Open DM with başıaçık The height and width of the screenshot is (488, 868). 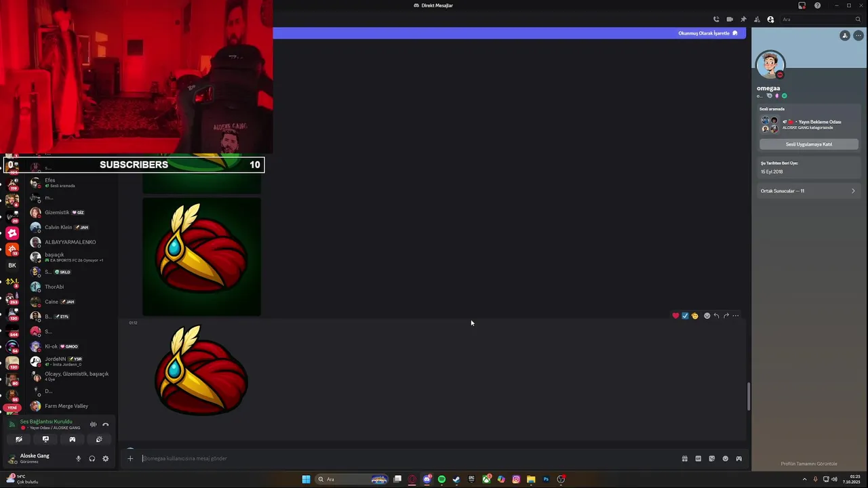click(71, 257)
